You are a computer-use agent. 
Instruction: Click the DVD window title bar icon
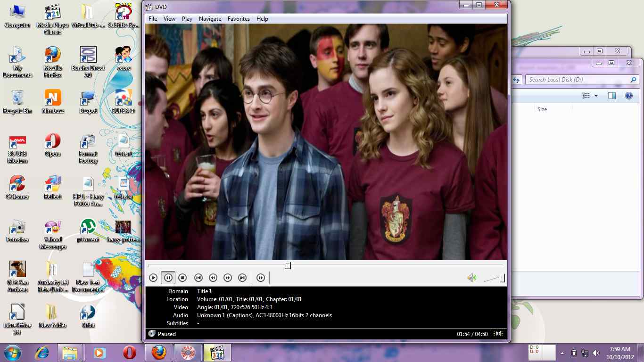pos(149,7)
